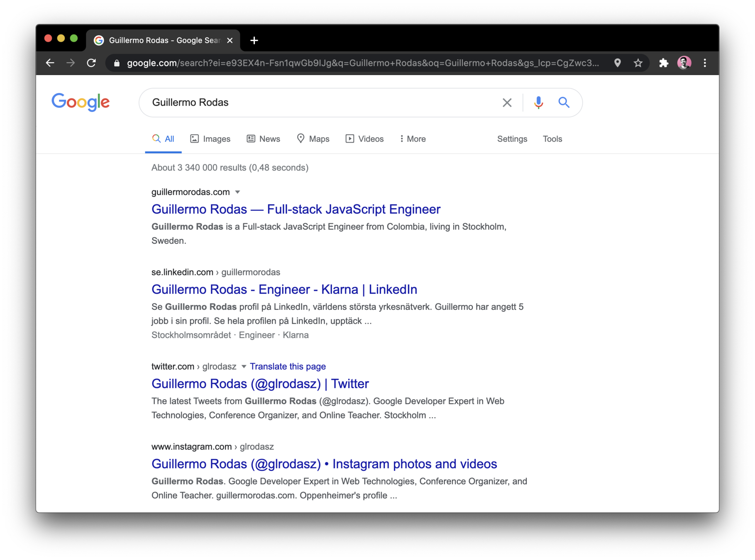Open a new tab with plus button
Screen dimensions: 755x560
(254, 40)
